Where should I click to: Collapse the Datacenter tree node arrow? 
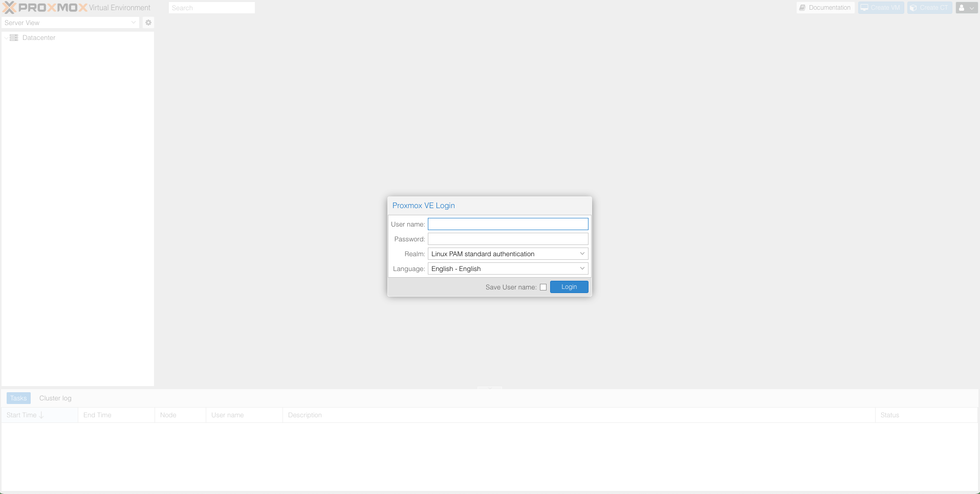6,38
